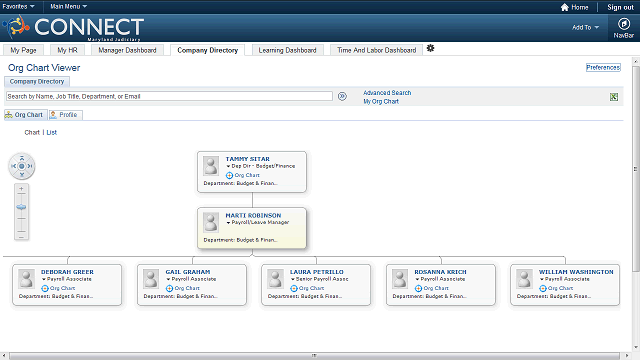The image size is (640, 360).
Task: Switch to My HR tab
Action: click(x=67, y=50)
